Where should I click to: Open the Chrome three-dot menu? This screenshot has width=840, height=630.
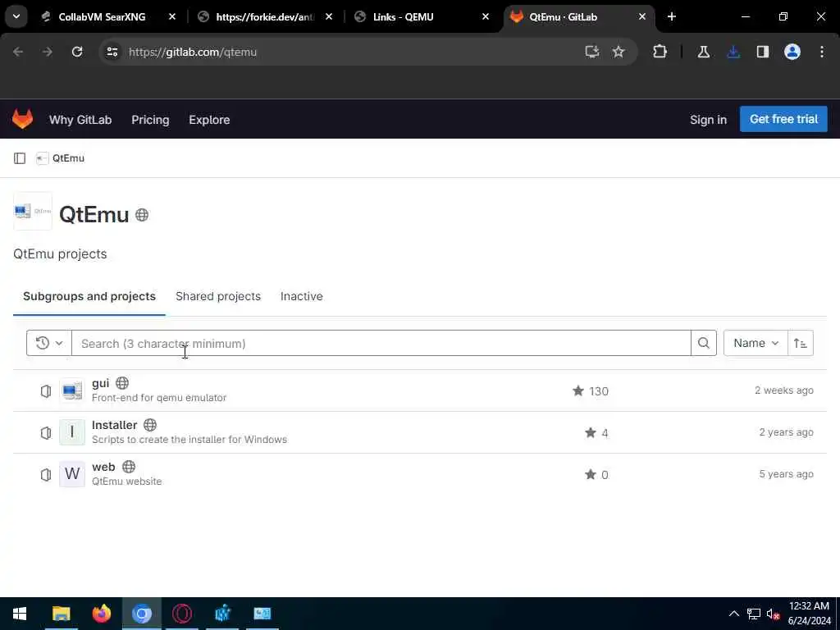(822, 52)
